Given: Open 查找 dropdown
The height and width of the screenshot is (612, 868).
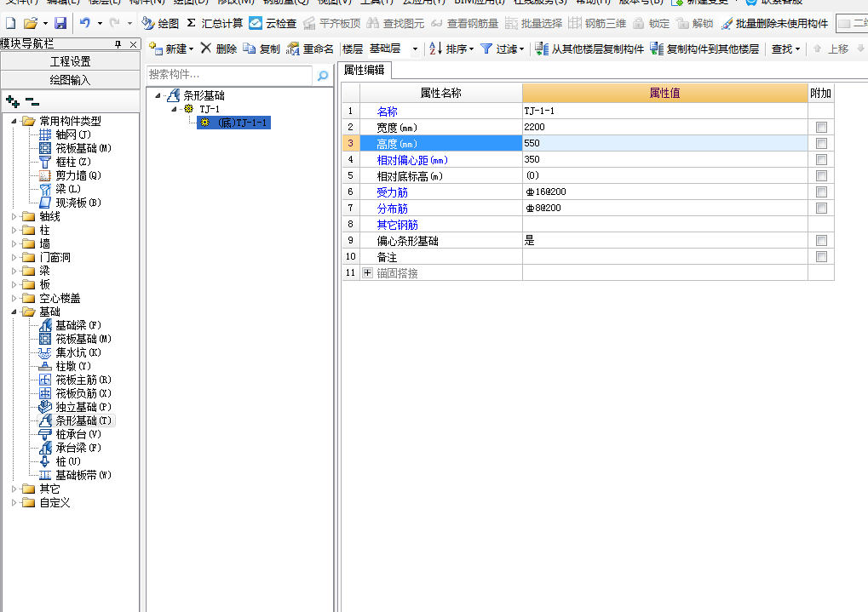Looking at the screenshot, I should tap(786, 49).
